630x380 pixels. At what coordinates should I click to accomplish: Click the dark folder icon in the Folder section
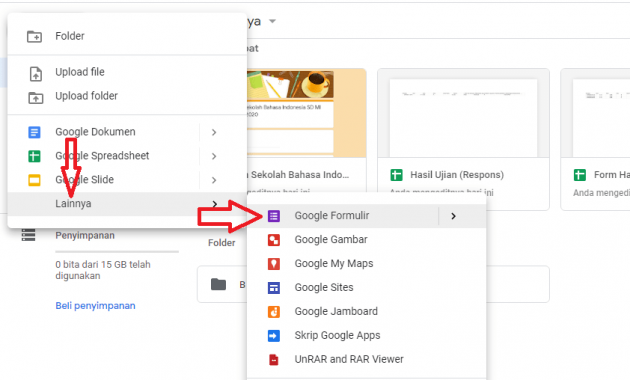pyautogui.click(x=218, y=284)
